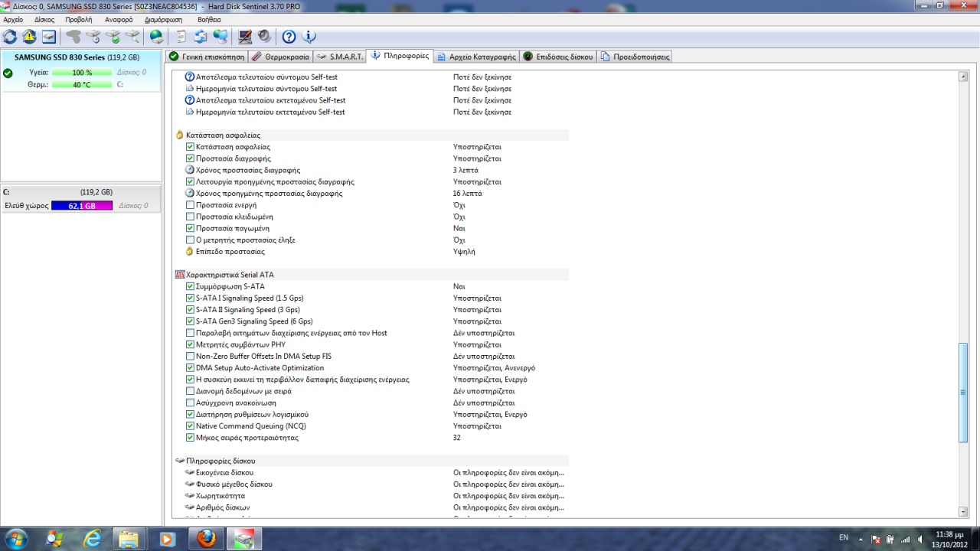Click the globe with disk toolbar icon
The width and height of the screenshot is (980, 551).
[157, 37]
